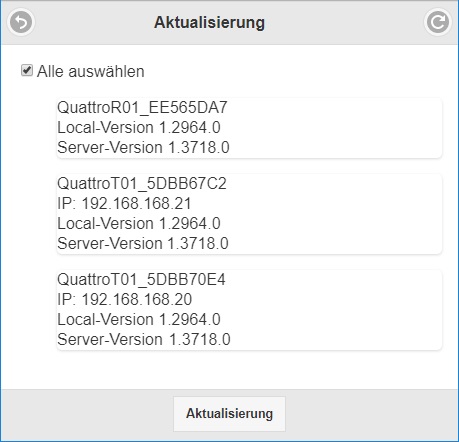Click the IP 192.168.168.21 line
The width and height of the screenshot is (459, 442).
tap(124, 203)
